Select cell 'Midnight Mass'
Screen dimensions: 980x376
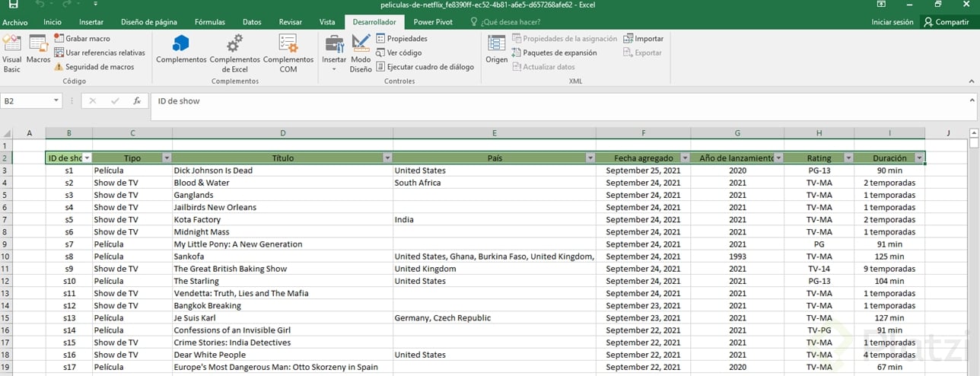(282, 232)
